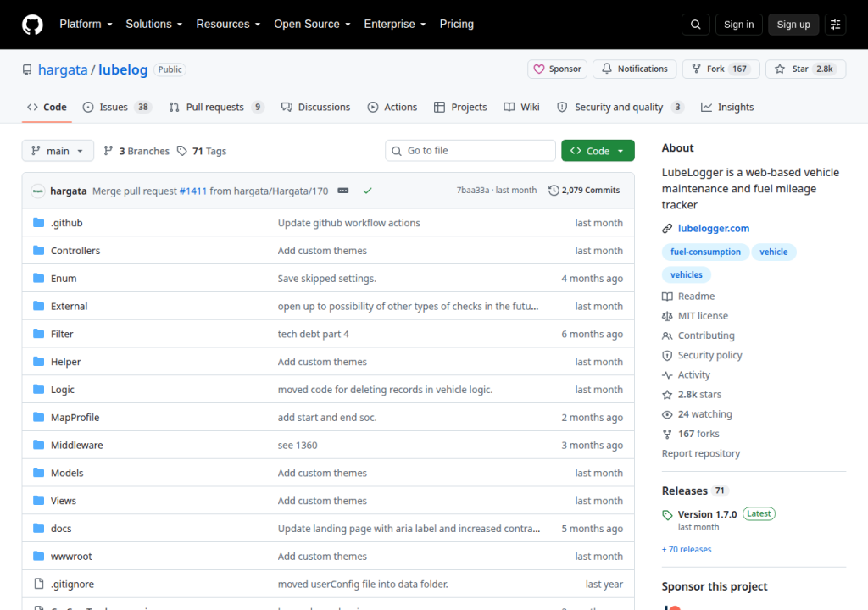Click the External folder icon
The height and width of the screenshot is (610, 868).
(x=38, y=306)
